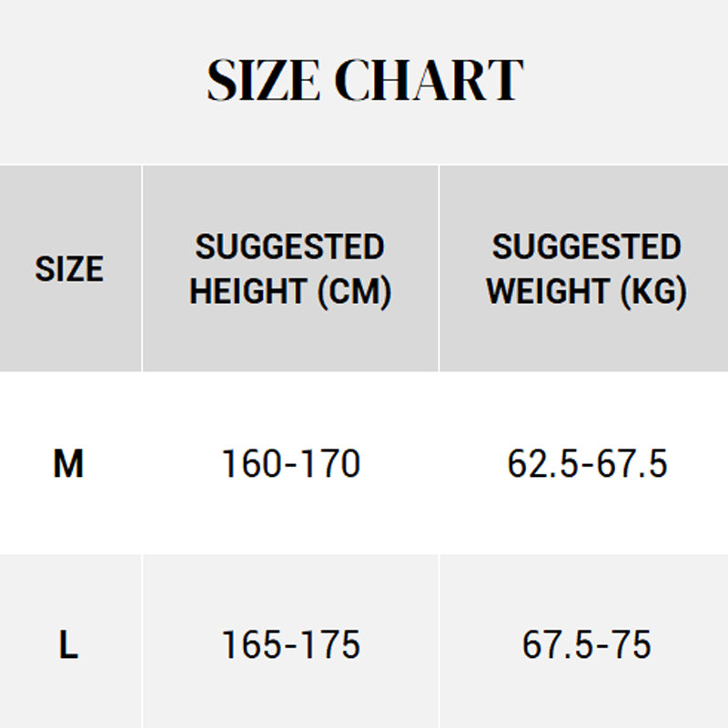Select size L row label
The width and height of the screenshot is (728, 728).
(x=68, y=644)
